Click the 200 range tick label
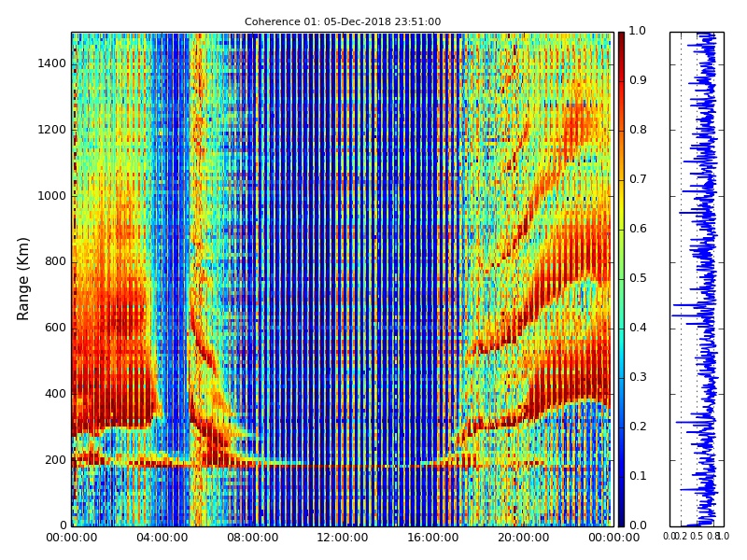 (x=55, y=460)
